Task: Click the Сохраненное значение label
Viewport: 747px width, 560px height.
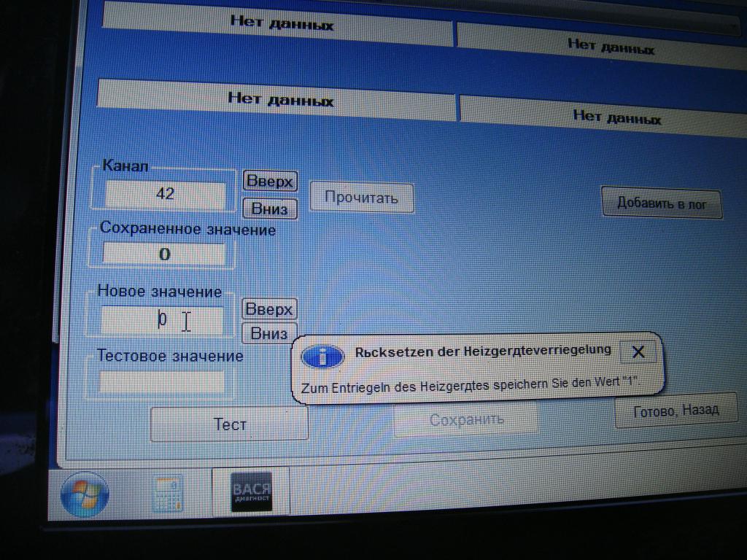Action: click(x=188, y=228)
